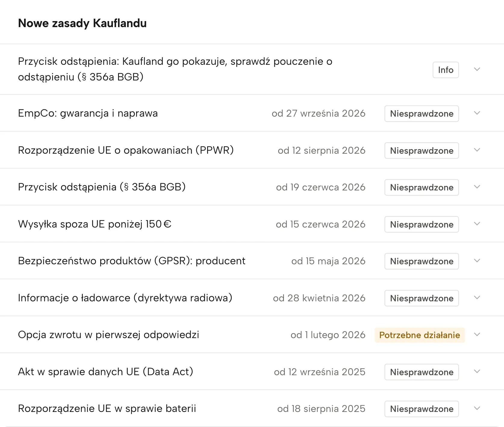Click the date od 12 września 2025
Screen dimensions: 504x427
tap(320, 372)
